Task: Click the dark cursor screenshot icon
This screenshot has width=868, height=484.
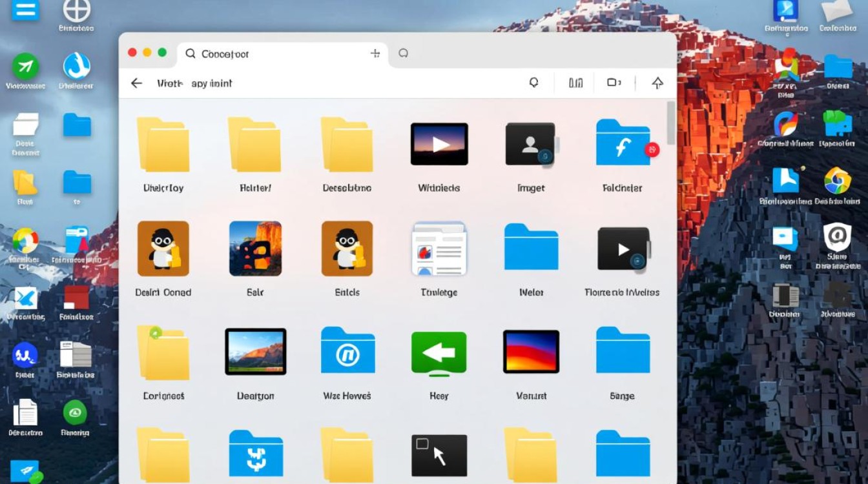Action: pyautogui.click(x=439, y=454)
